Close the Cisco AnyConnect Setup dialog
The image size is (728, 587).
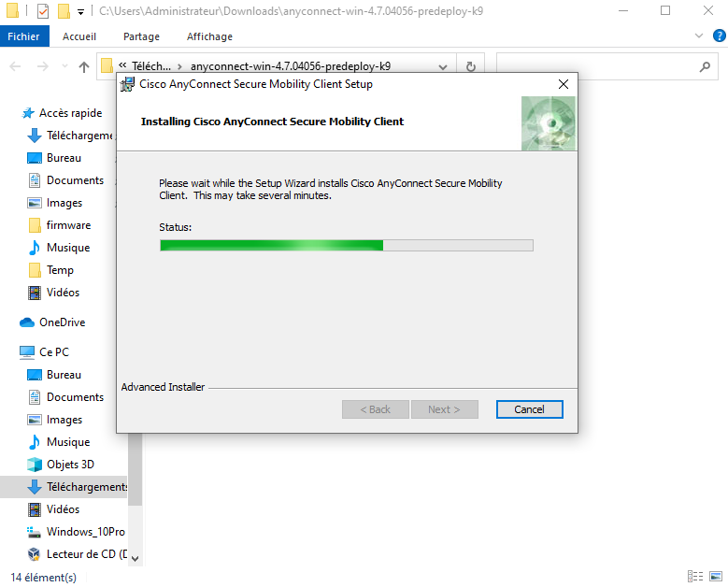pyautogui.click(x=563, y=84)
